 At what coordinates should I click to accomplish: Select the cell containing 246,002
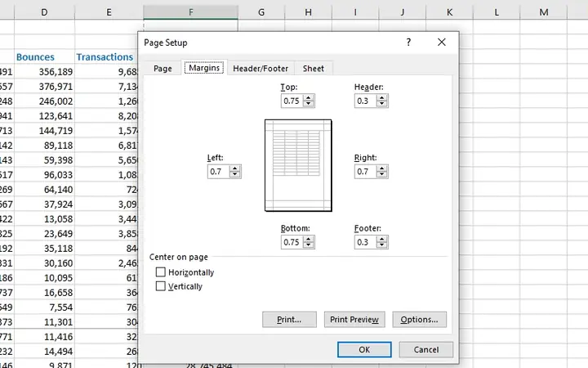click(x=44, y=101)
